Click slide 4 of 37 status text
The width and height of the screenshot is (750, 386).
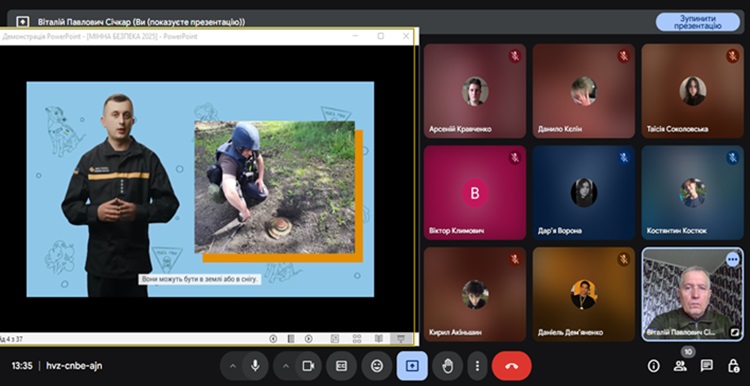[x=11, y=339]
